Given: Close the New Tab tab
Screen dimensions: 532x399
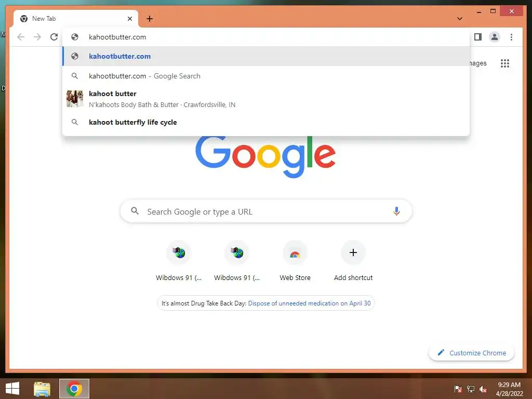Looking at the screenshot, I should tap(129, 19).
